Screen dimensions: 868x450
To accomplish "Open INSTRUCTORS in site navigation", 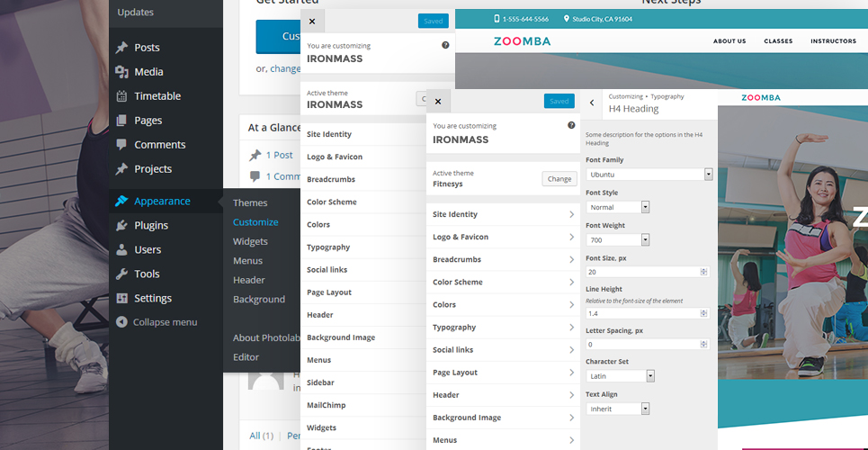I will 833,41.
